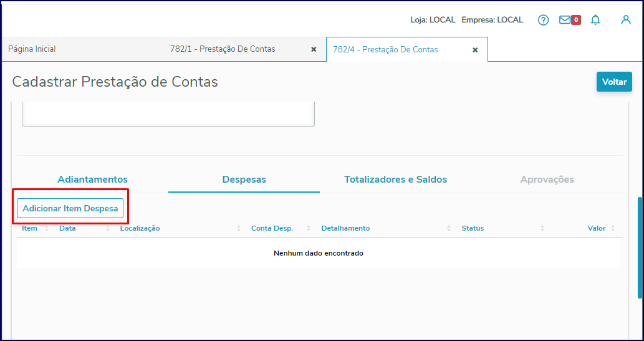Image resolution: width=644 pixels, height=341 pixels.
Task: Open the user profile icon
Action: coord(625,20)
